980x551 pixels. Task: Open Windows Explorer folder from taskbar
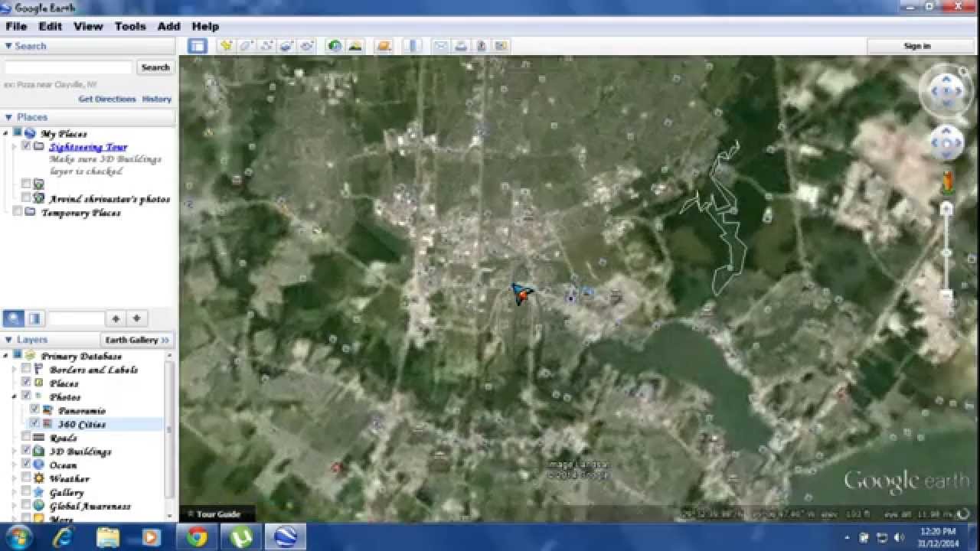coord(108,537)
